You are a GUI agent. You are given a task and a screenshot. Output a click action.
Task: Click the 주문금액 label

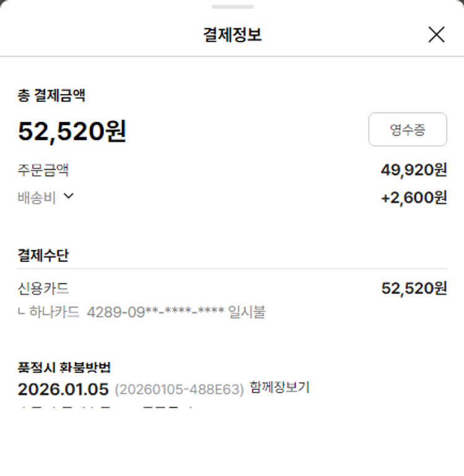click(x=43, y=170)
